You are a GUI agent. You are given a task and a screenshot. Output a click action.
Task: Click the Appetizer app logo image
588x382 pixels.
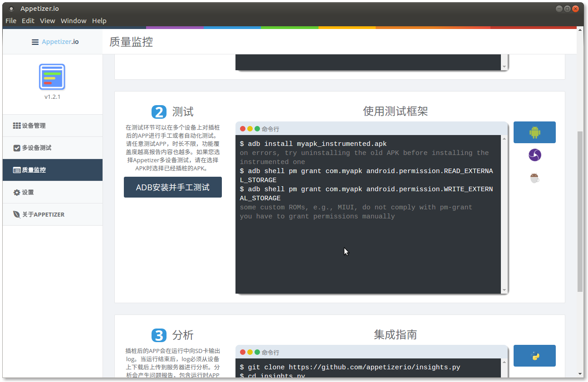pyautogui.click(x=52, y=77)
